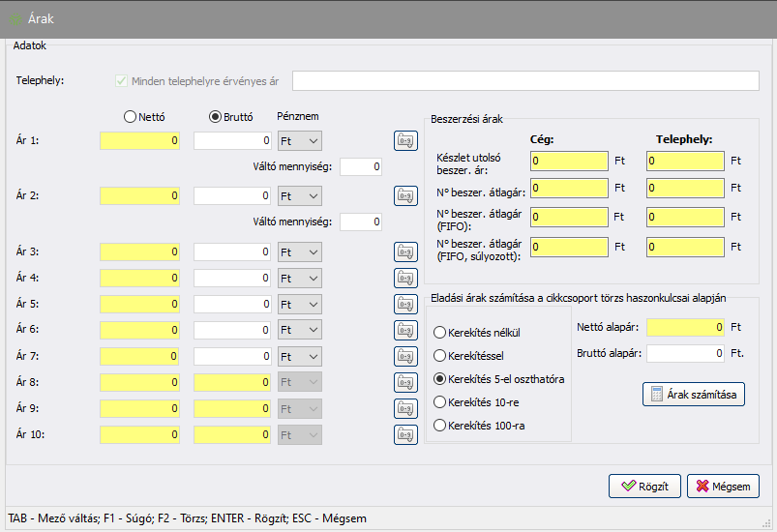This screenshot has height=532, width=777.
Task: Click the calculator icon beside Ár 5
Action: tap(406, 304)
